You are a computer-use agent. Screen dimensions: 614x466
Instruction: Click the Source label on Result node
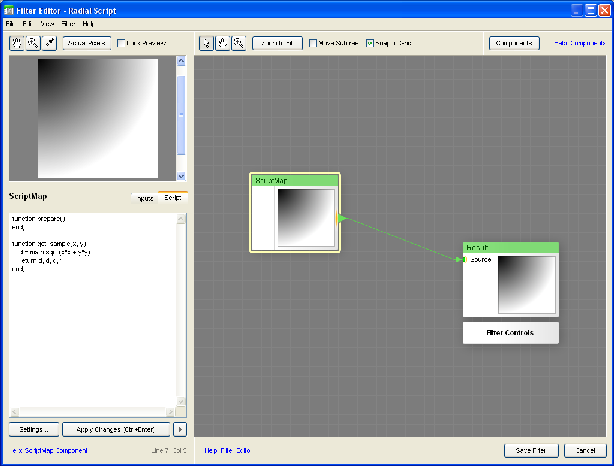(481, 260)
